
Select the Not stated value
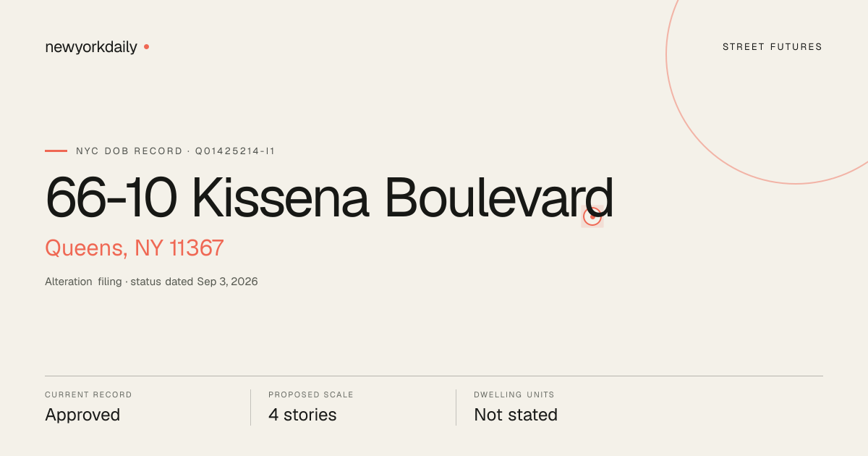click(x=516, y=415)
